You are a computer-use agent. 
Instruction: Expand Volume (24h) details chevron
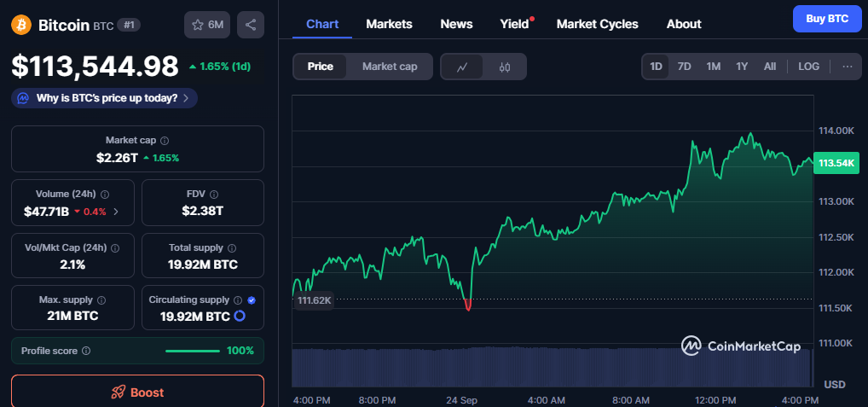(116, 211)
